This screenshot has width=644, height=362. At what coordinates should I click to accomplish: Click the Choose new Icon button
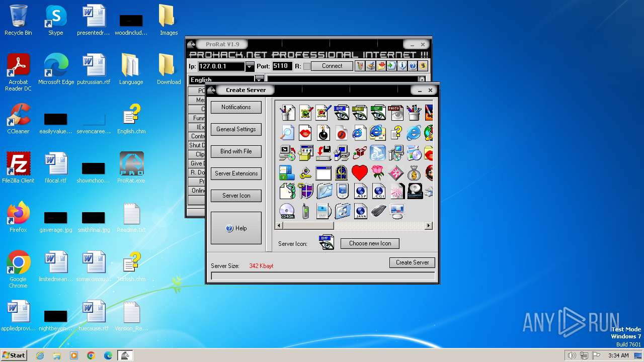pyautogui.click(x=370, y=243)
